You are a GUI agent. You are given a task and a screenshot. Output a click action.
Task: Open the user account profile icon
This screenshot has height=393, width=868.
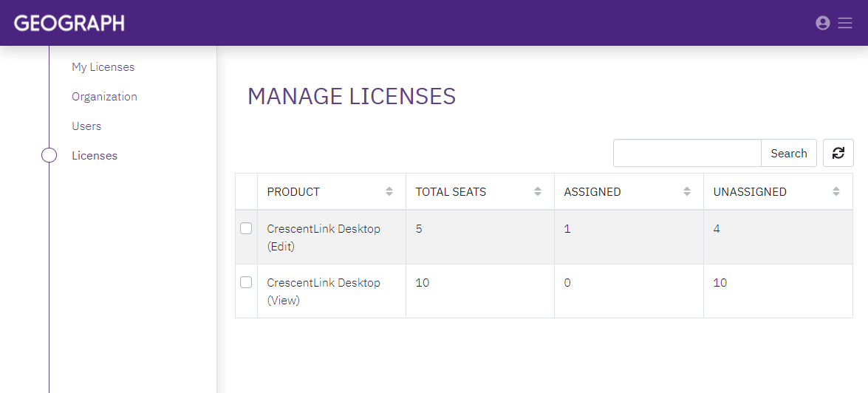pyautogui.click(x=823, y=23)
